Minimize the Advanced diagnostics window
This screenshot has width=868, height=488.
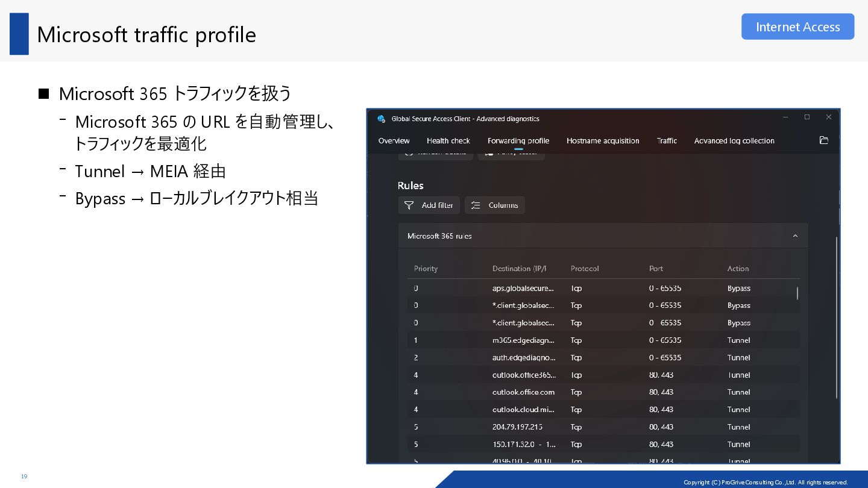click(x=785, y=117)
